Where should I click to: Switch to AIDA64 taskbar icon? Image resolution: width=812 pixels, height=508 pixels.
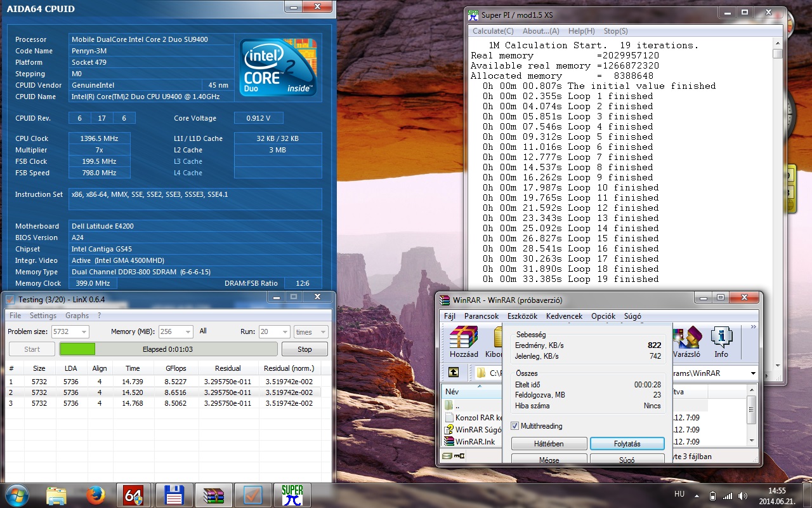(134, 494)
